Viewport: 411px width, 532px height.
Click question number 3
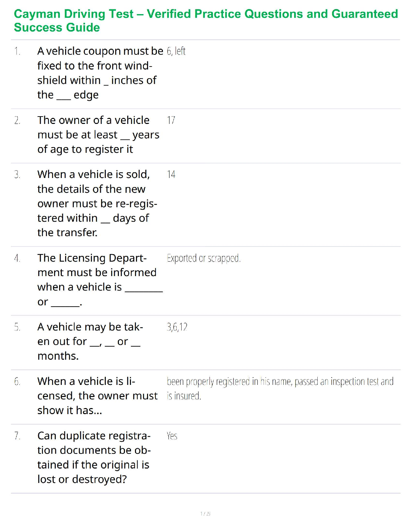tap(17, 175)
